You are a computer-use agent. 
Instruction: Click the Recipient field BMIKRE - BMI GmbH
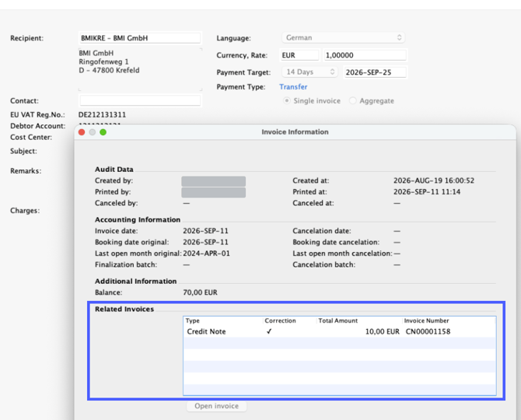140,38
